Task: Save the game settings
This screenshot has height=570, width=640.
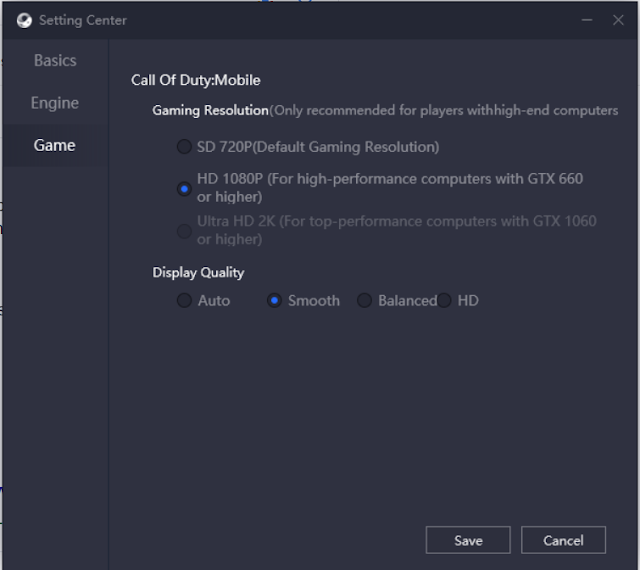Action: [x=468, y=540]
